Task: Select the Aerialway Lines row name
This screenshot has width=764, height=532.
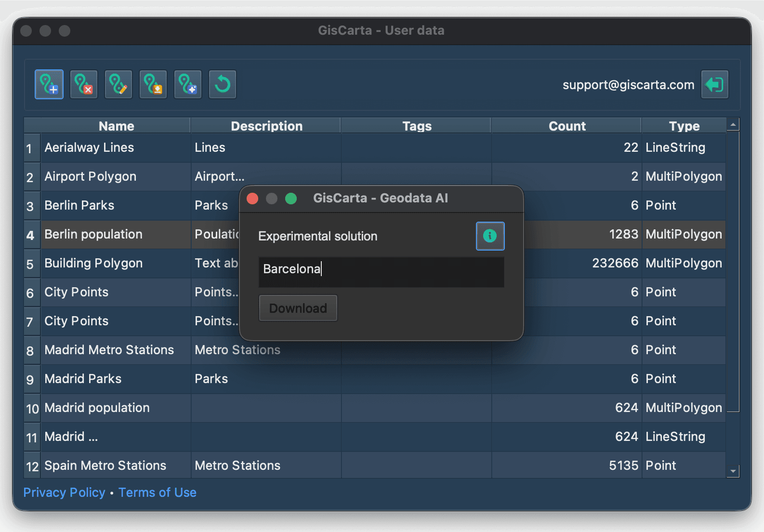Action: [x=89, y=147]
